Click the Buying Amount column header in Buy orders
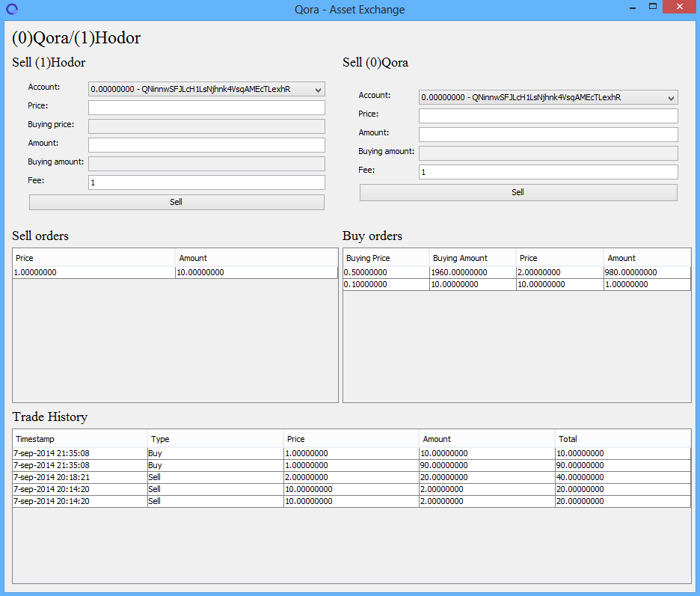 [473, 258]
